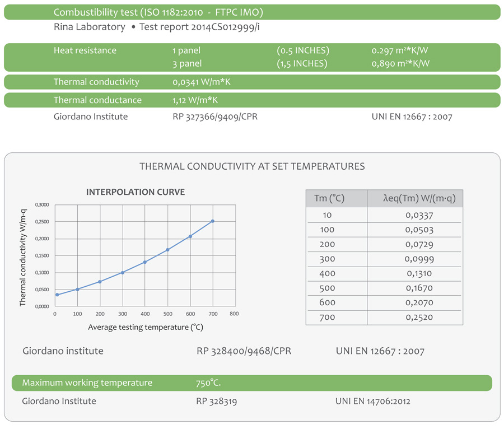This screenshot has height=429, width=504.
Task: Click the 0.297 m²*K/W value
Action: pyautogui.click(x=400, y=50)
